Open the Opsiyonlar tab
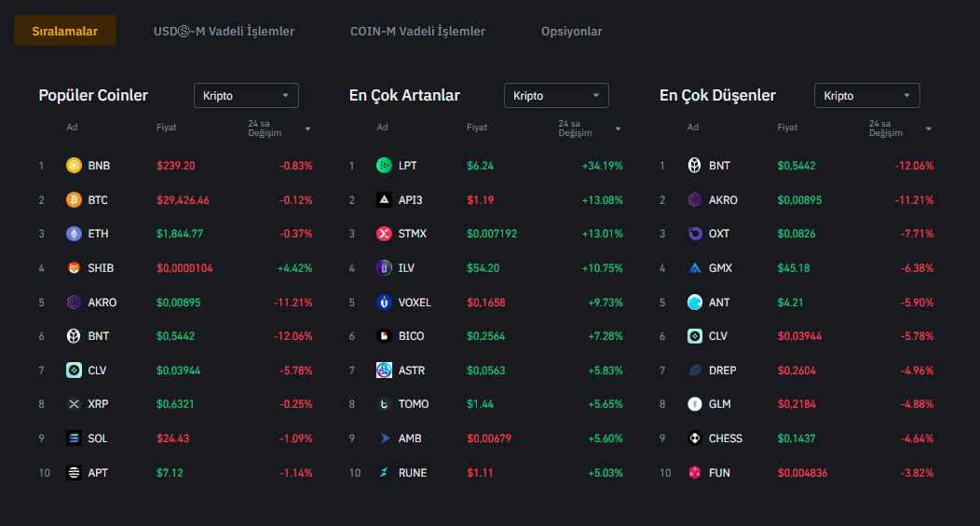Screen dimensions: 980x526 [x=571, y=32]
